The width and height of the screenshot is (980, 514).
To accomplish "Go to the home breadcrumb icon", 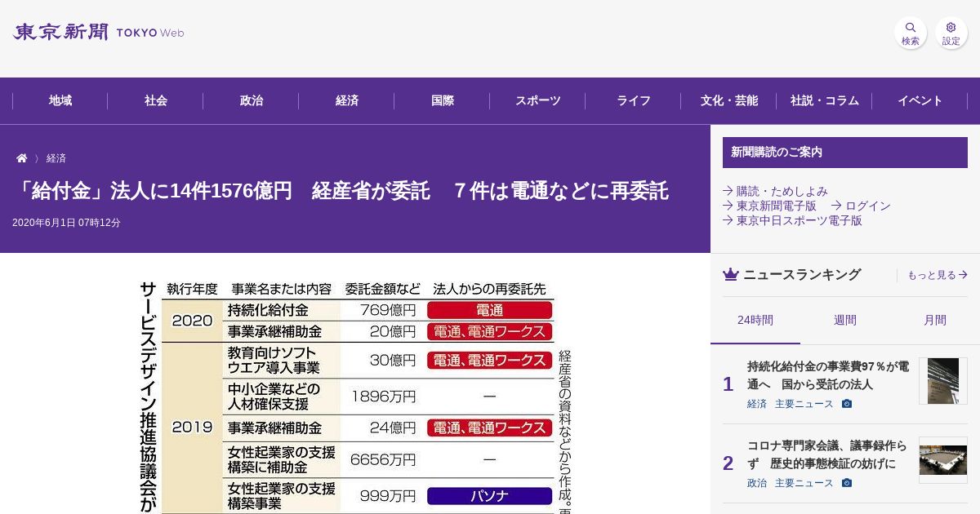I will (x=22, y=158).
